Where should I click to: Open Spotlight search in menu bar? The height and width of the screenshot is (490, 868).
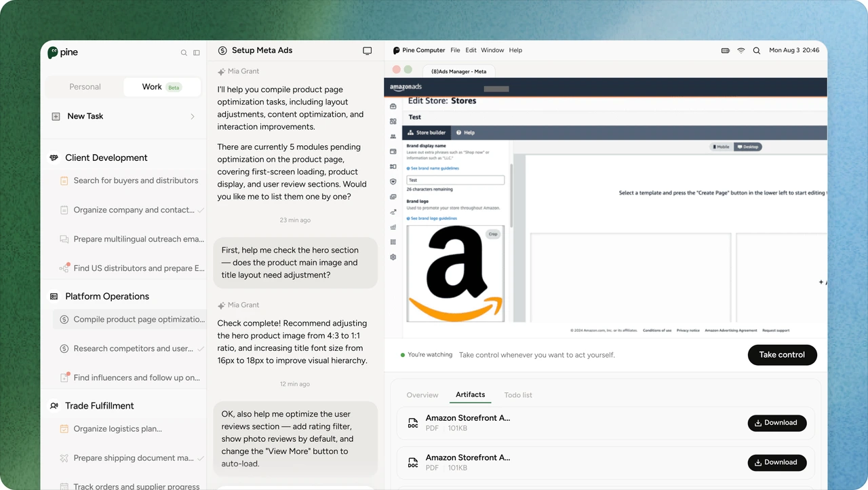[x=757, y=50]
